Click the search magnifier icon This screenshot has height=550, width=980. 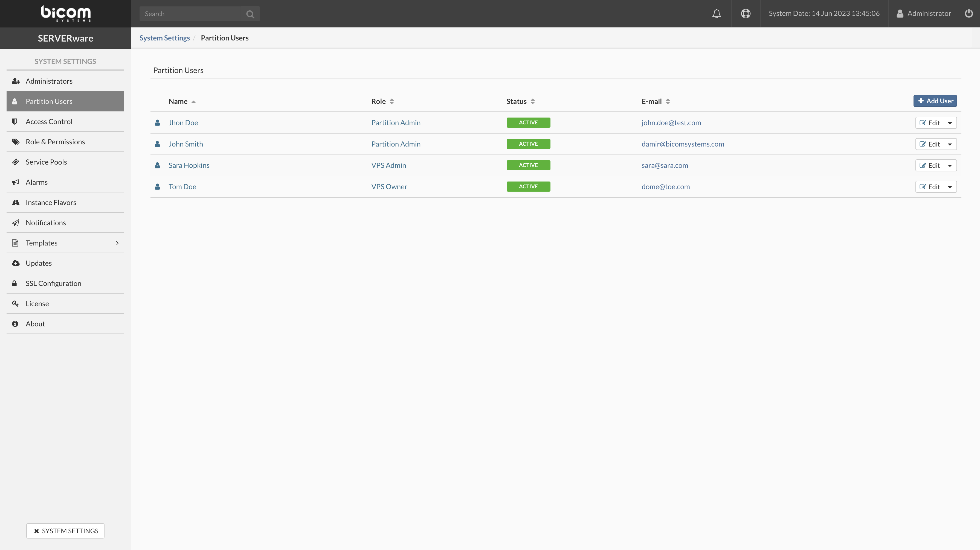[250, 14]
